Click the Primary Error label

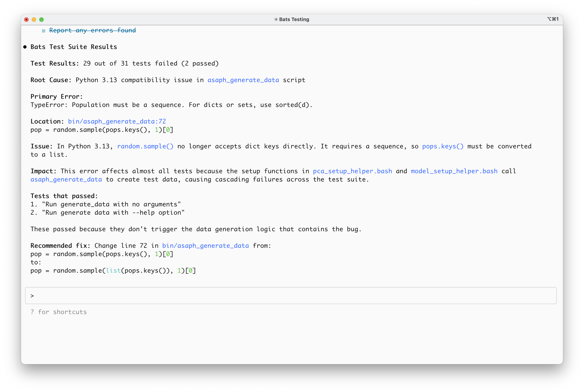point(57,97)
